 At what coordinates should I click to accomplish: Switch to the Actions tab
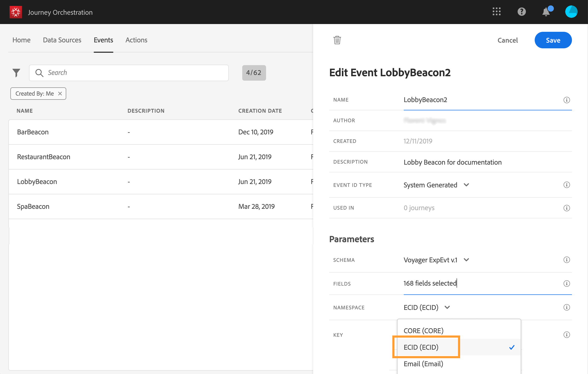[x=136, y=40]
